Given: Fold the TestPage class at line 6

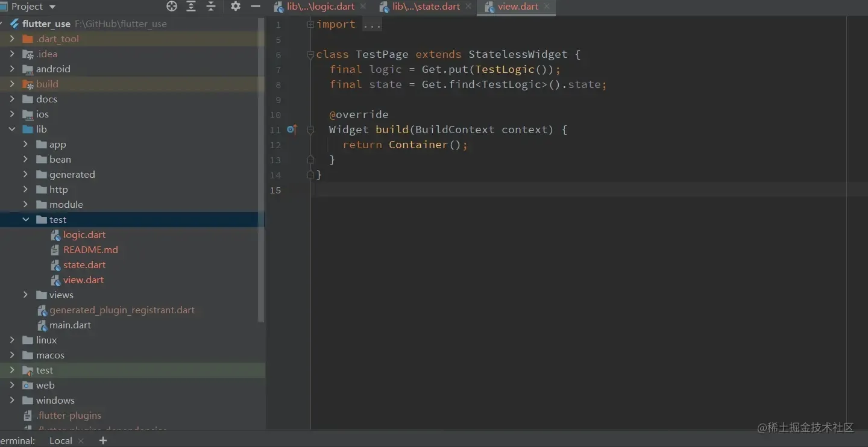Looking at the screenshot, I should [x=310, y=54].
